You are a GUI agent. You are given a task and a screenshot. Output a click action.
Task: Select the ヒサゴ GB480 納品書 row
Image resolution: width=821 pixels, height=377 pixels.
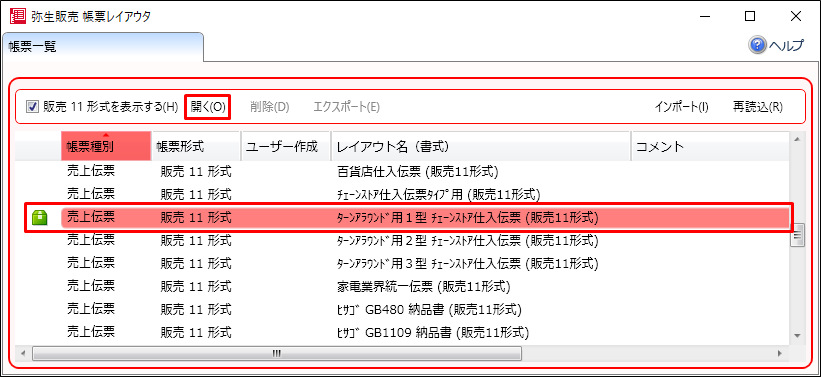coord(402,309)
